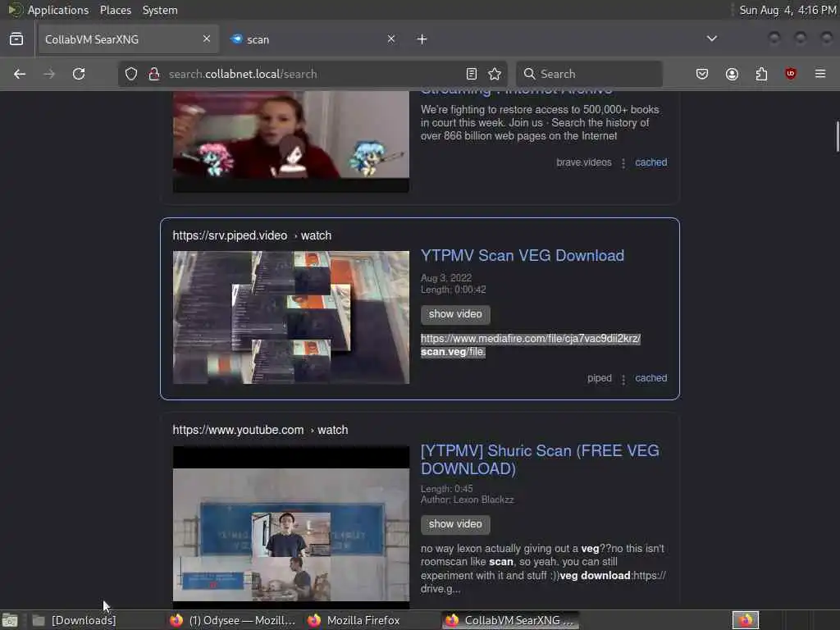Toggle reader view icon in address bar

pyautogui.click(x=472, y=74)
